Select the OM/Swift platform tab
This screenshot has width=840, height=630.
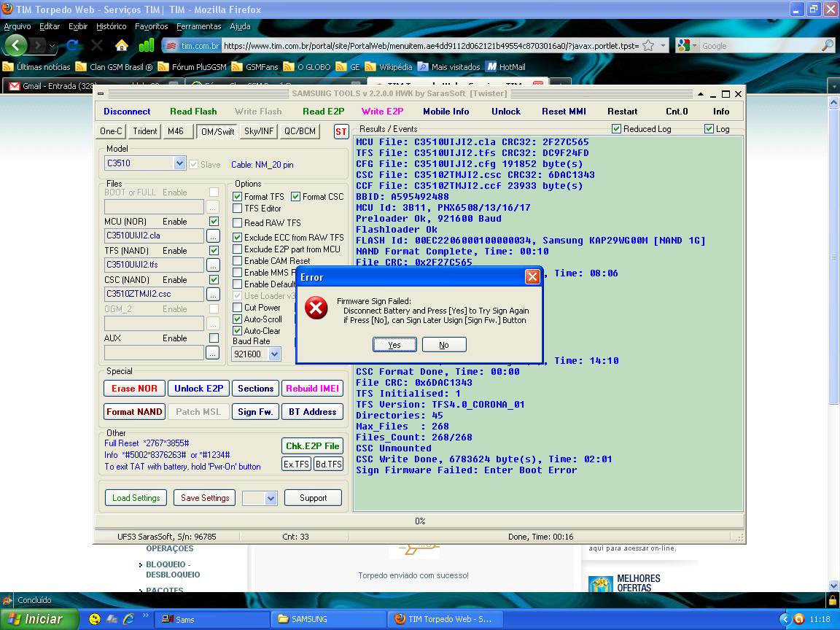point(217,131)
